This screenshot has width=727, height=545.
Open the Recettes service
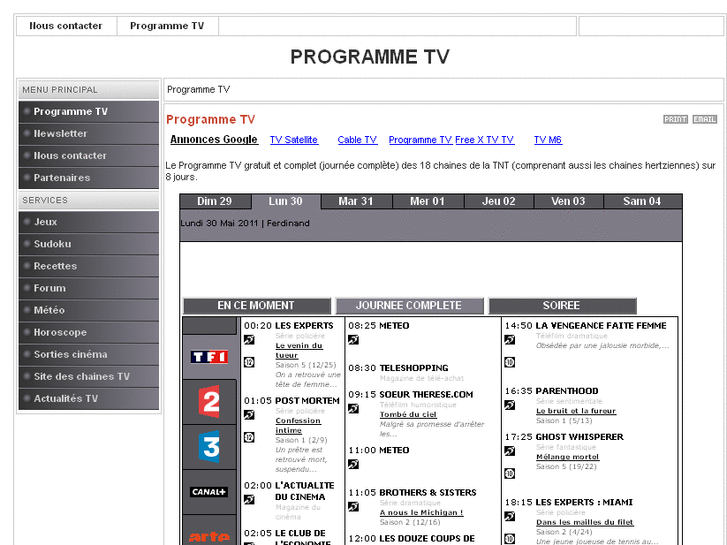[x=89, y=266]
